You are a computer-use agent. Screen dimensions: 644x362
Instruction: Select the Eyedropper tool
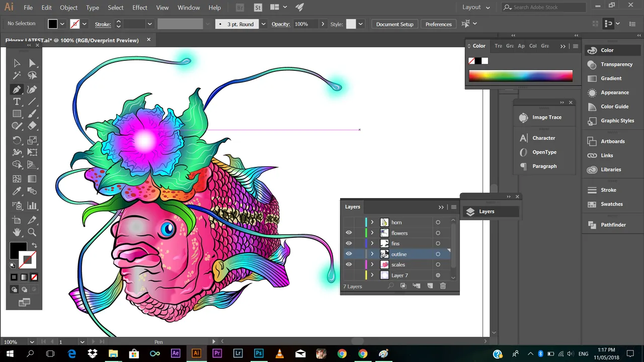(x=17, y=191)
